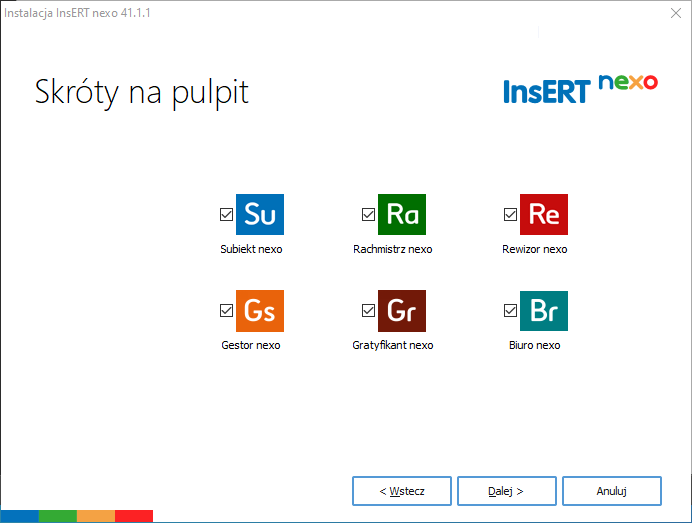The height and width of the screenshot is (523, 692).
Task: Disable the Biuro nexo shortcut checkbox
Action: click(x=511, y=311)
